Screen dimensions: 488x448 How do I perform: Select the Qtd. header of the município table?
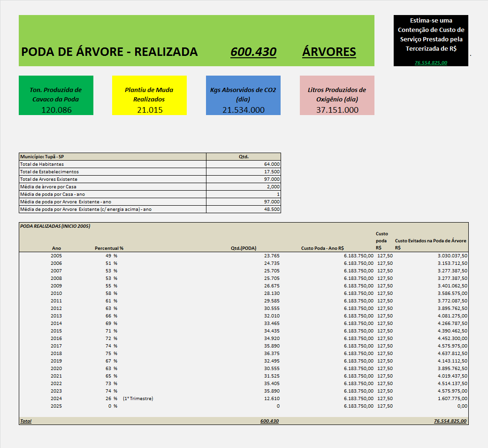pos(244,156)
